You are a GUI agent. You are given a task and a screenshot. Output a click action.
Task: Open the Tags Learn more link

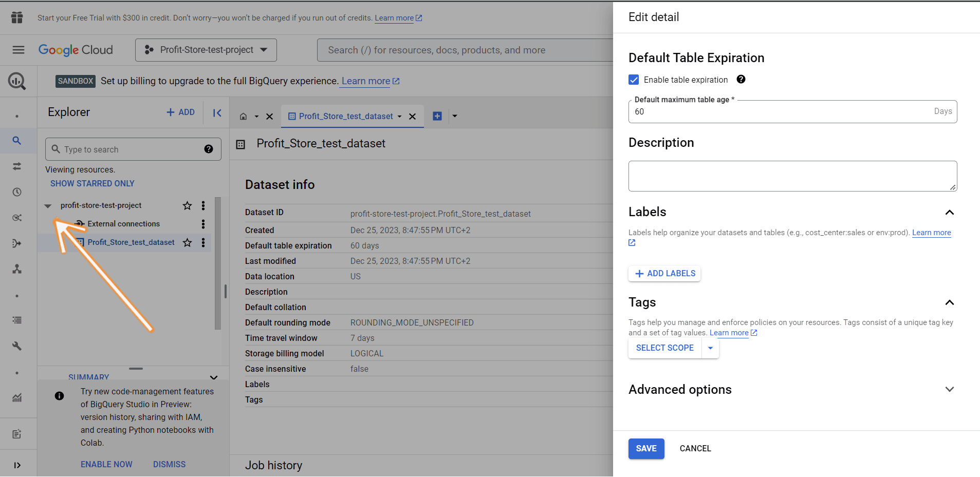pyautogui.click(x=733, y=333)
